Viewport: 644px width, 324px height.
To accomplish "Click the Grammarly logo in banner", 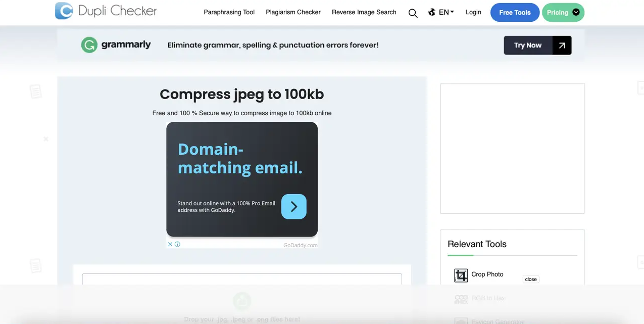I will [x=116, y=45].
